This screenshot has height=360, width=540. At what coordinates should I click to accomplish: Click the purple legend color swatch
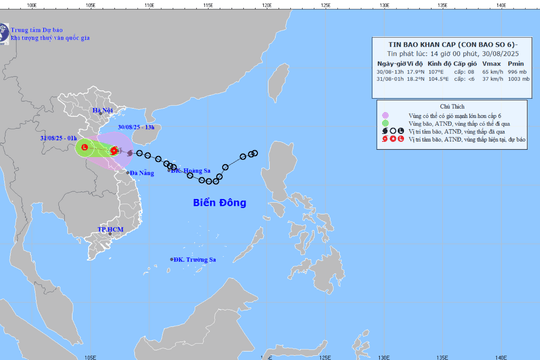[385, 115]
